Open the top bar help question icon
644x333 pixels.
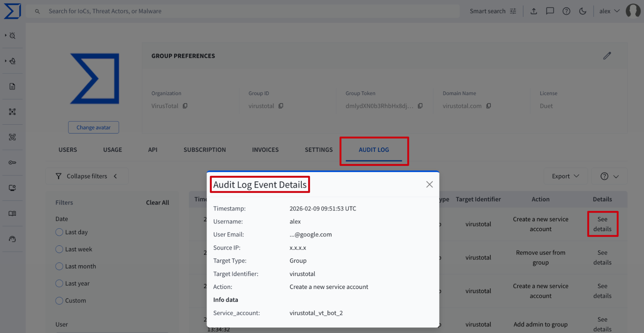coord(567,11)
